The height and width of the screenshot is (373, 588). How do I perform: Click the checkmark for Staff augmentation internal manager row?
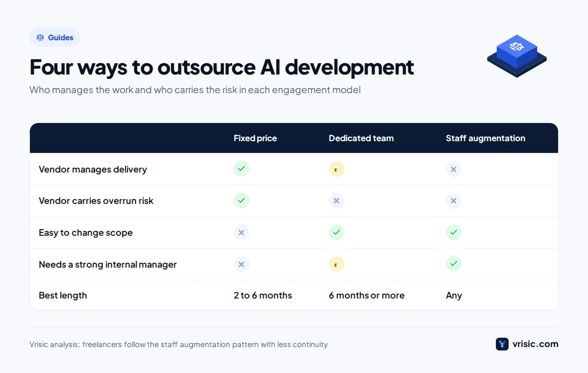click(x=453, y=264)
